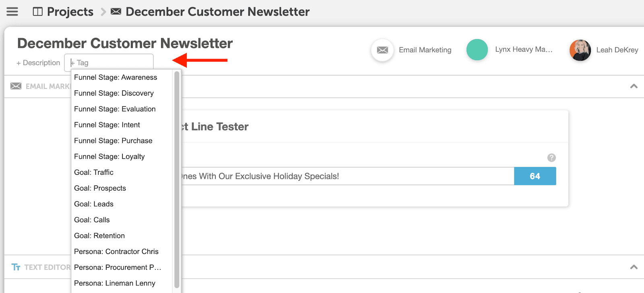The width and height of the screenshot is (644, 293).
Task: Click the + Description link
Action: click(x=38, y=63)
